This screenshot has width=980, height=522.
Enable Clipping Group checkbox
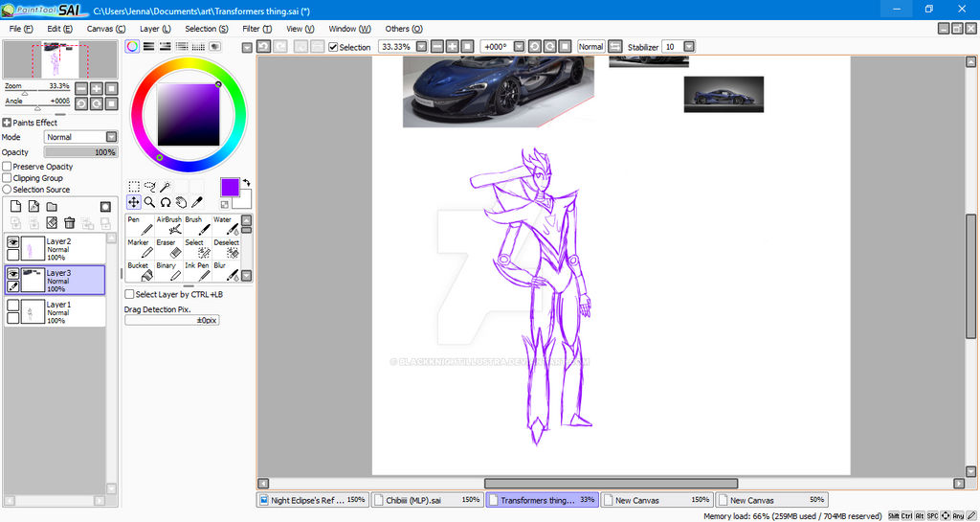(x=7, y=177)
